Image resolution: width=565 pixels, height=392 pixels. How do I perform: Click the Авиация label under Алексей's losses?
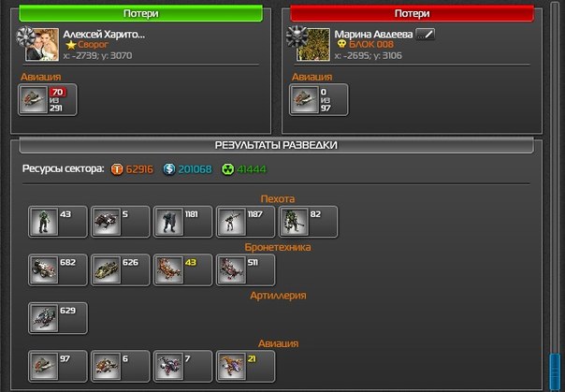click(41, 77)
